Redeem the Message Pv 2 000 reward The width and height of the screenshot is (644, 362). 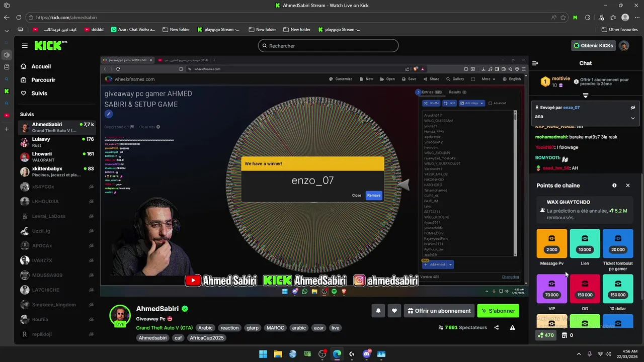point(552,244)
